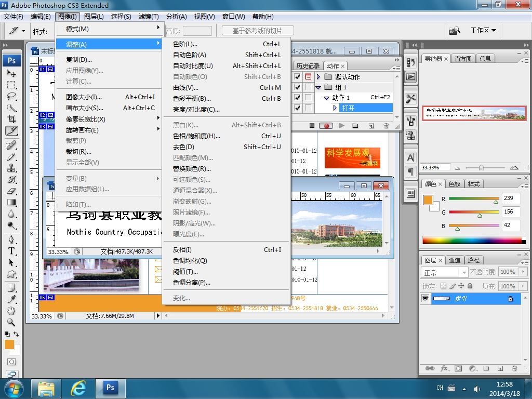Toggle dialog control box for 组 1
532x399 pixels.
tap(308, 87)
